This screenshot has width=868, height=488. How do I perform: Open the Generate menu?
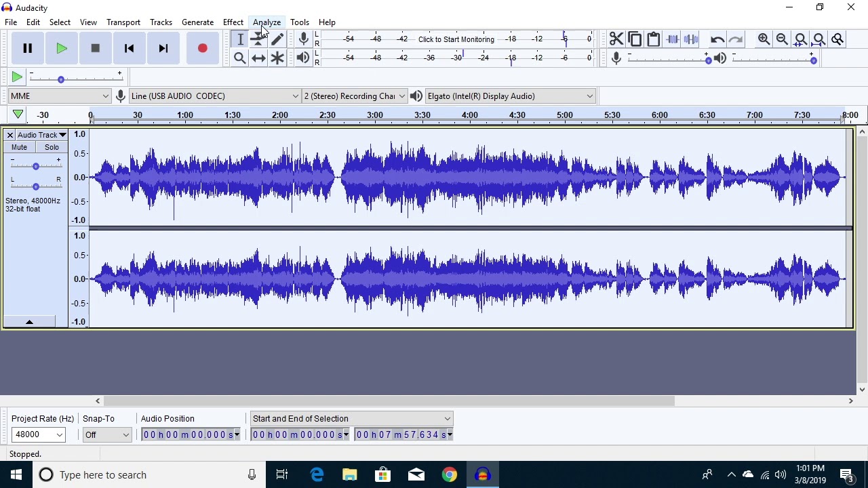point(197,22)
